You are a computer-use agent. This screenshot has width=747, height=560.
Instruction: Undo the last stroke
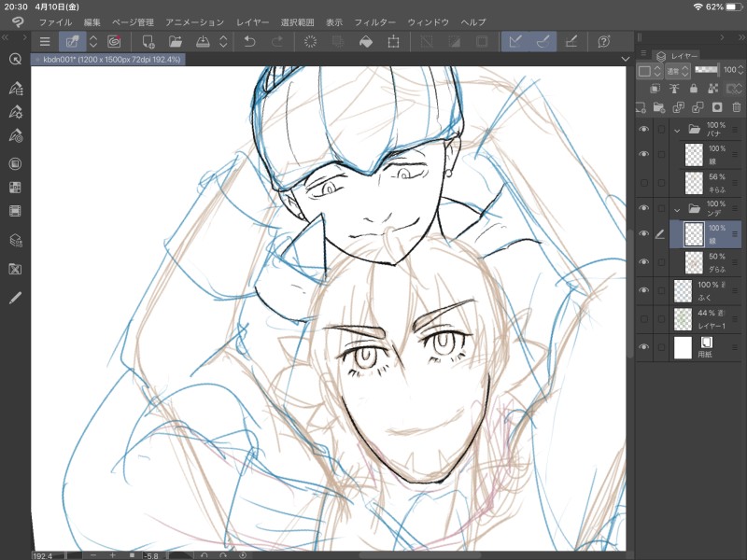pos(249,42)
